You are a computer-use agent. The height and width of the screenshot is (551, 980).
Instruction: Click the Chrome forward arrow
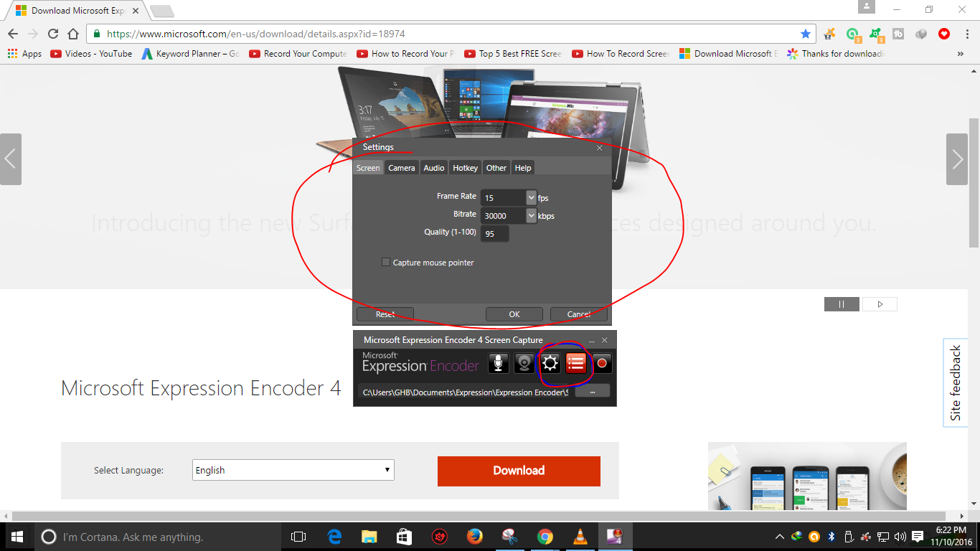tap(33, 34)
